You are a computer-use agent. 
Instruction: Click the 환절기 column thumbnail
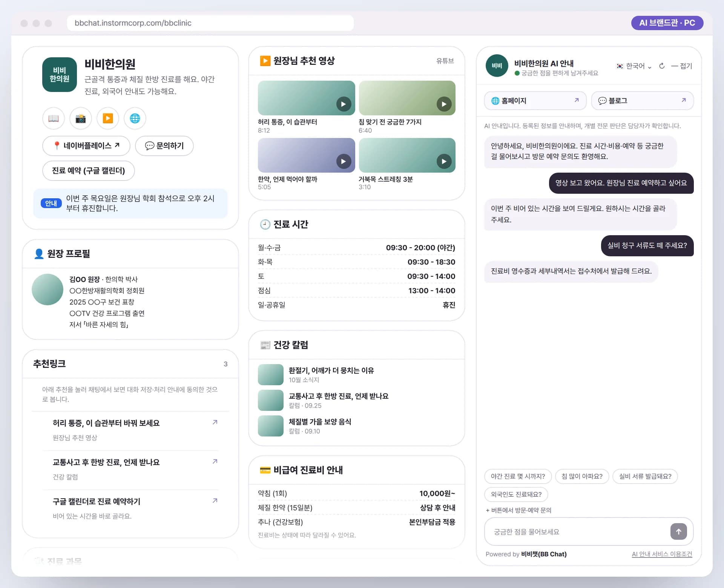click(270, 375)
